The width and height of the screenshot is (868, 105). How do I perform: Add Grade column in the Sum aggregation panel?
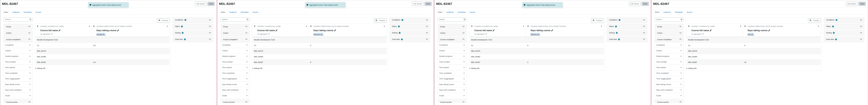coord(681,96)
